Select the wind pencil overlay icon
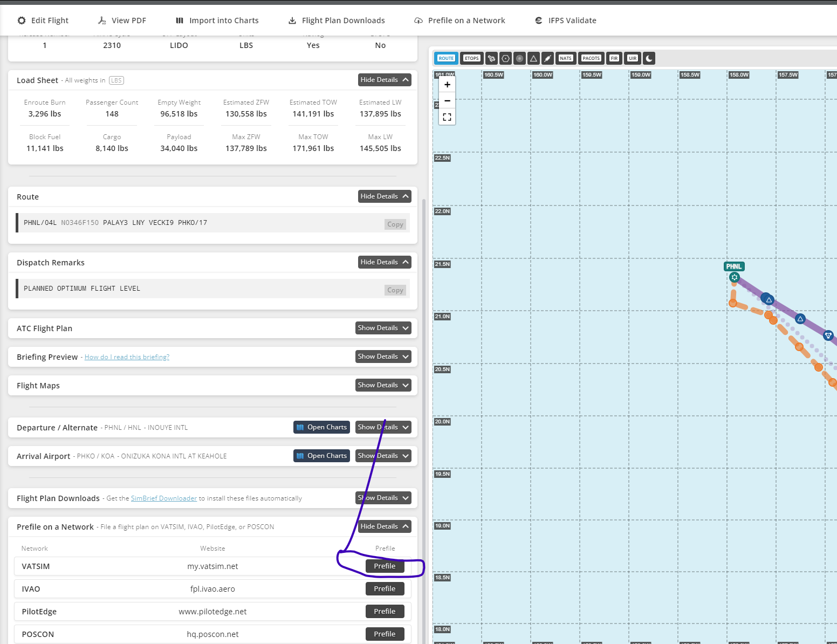 tap(547, 58)
